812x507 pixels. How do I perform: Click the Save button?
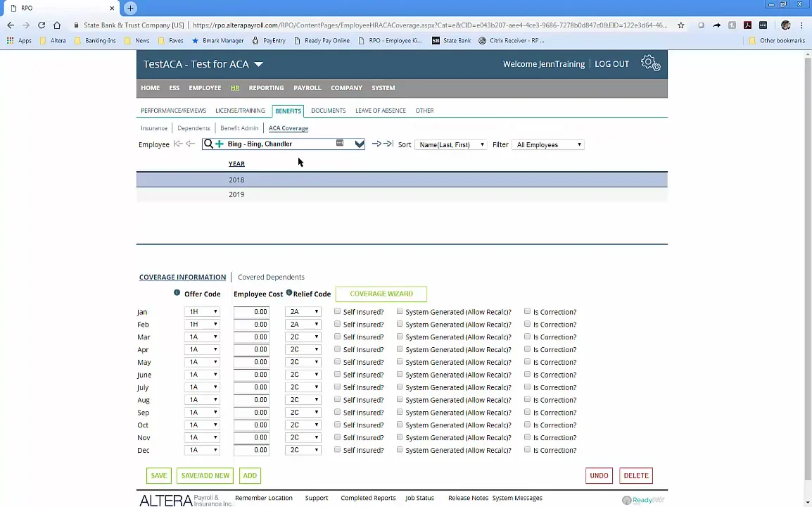tap(158, 475)
